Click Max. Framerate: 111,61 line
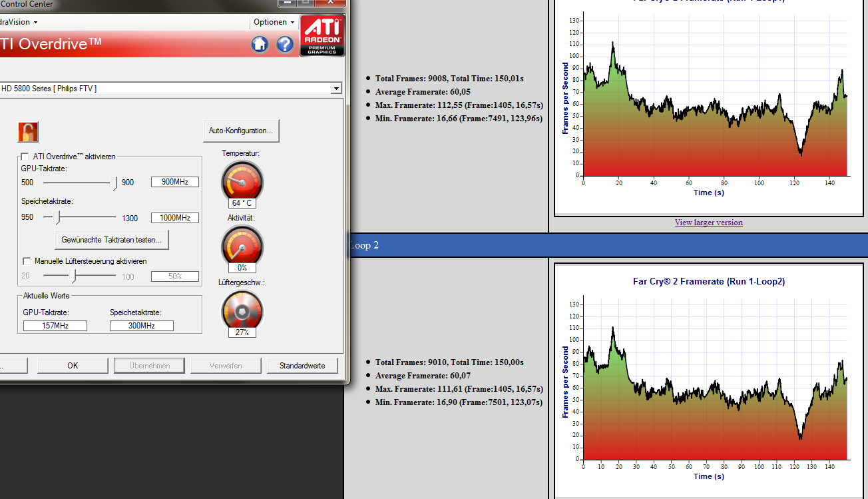 tap(459, 389)
